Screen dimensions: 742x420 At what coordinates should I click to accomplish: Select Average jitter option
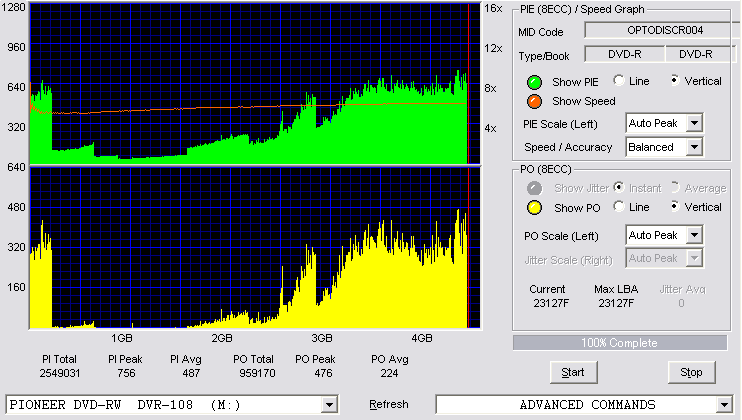click(675, 187)
